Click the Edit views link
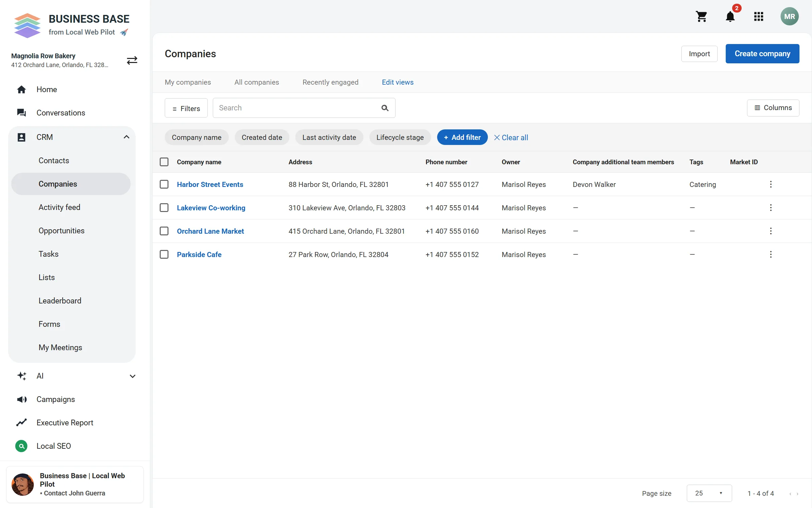 coord(398,82)
